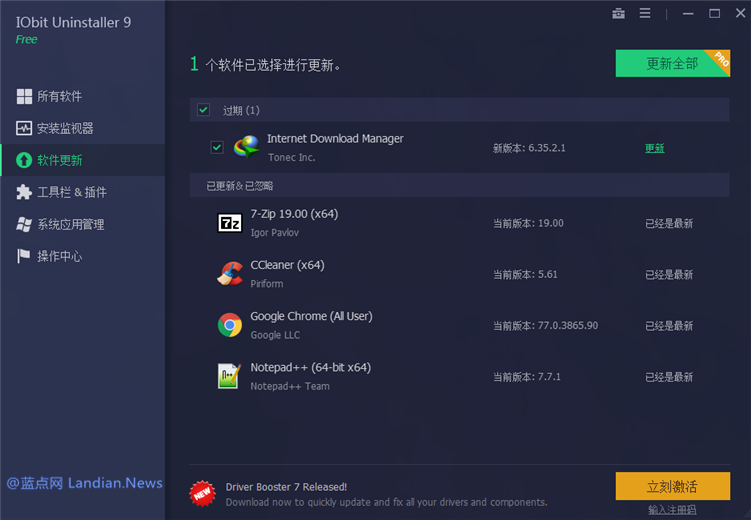
Task: Click 当前版本: 77.0.3865.90 text
Action: pos(546,326)
